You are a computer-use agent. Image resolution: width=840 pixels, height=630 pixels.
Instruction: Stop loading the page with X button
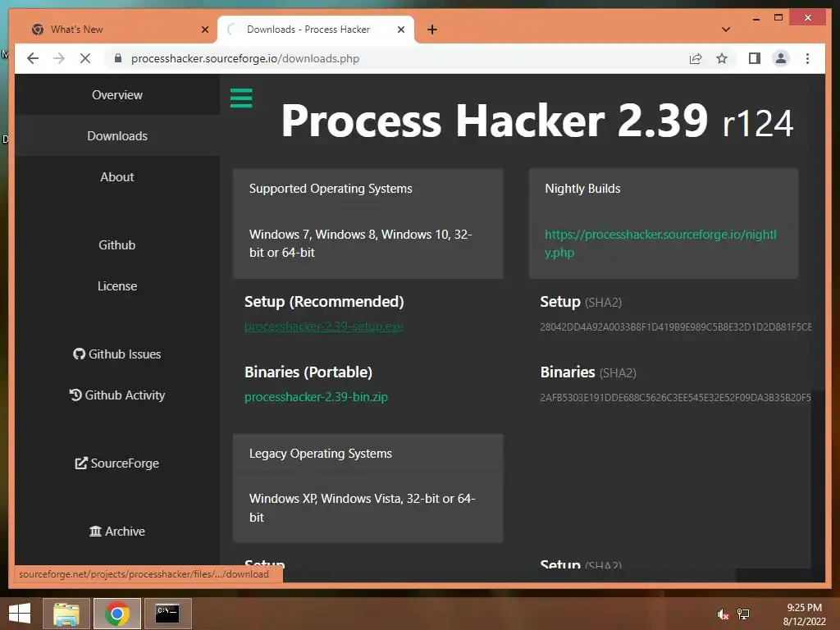pos(85,58)
